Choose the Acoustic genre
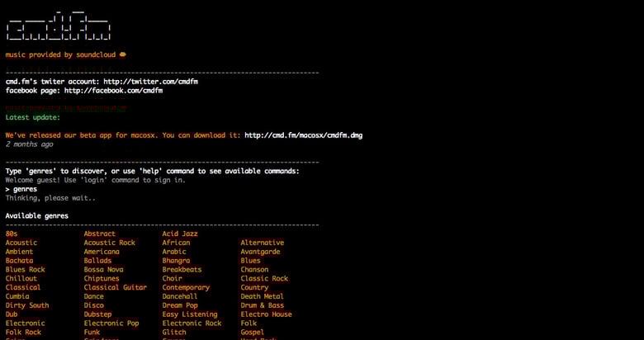The image size is (644, 340). [21, 243]
